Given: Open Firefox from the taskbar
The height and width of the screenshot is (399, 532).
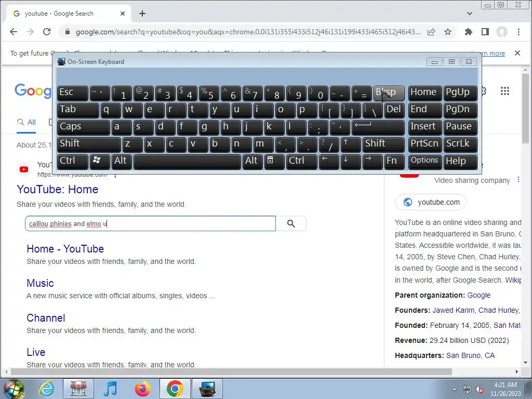Looking at the screenshot, I should [x=142, y=389].
